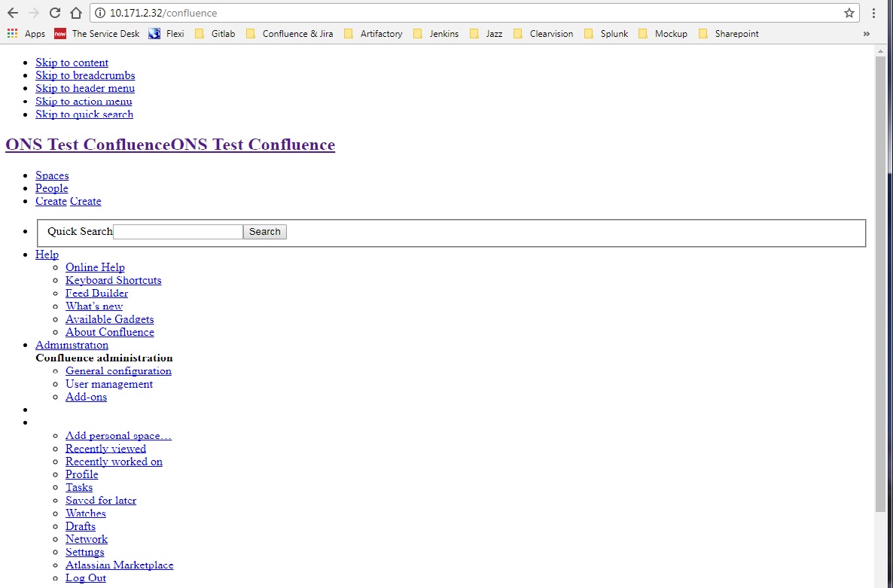The height and width of the screenshot is (588, 893).
Task: Click the Search button
Action: (264, 231)
